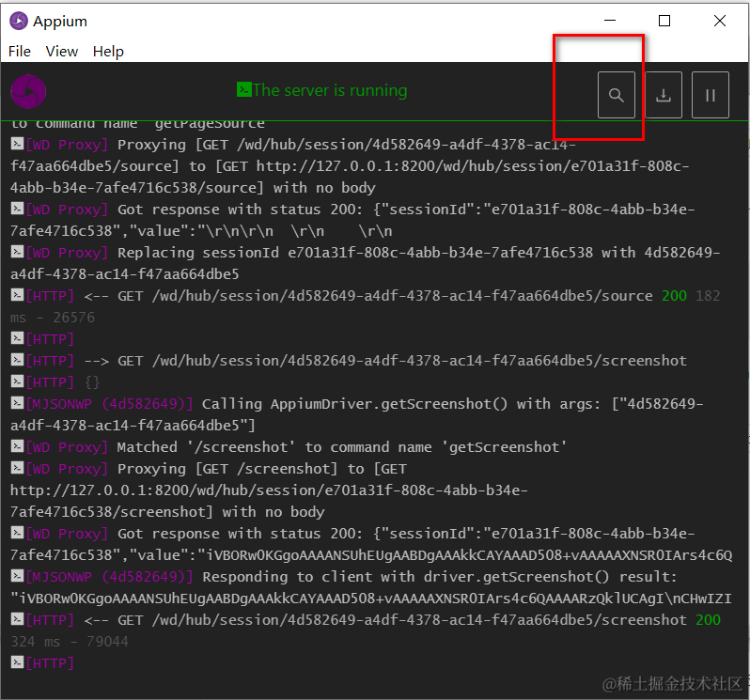Click terminal icon beside 'Responding to client' line
The width and height of the screenshot is (750, 700).
[17, 576]
